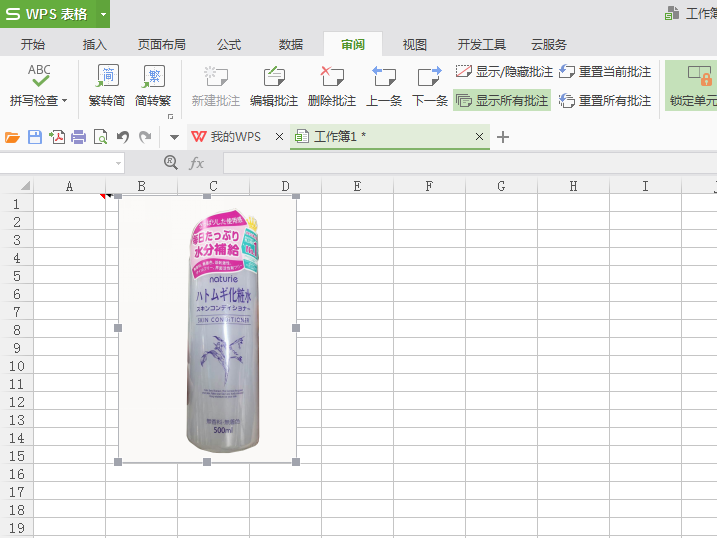Click the magnifier zoom icon beside fx
Image resolution: width=717 pixels, height=538 pixels.
[x=171, y=162]
